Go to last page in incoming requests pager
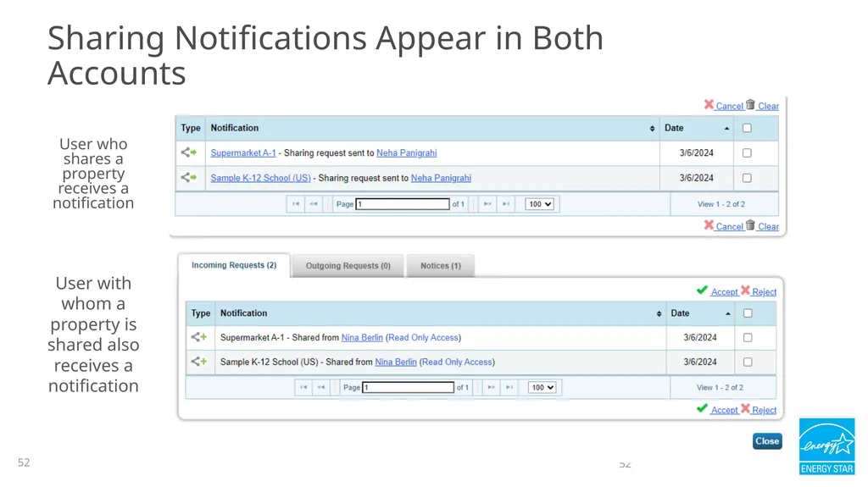 pos(509,387)
